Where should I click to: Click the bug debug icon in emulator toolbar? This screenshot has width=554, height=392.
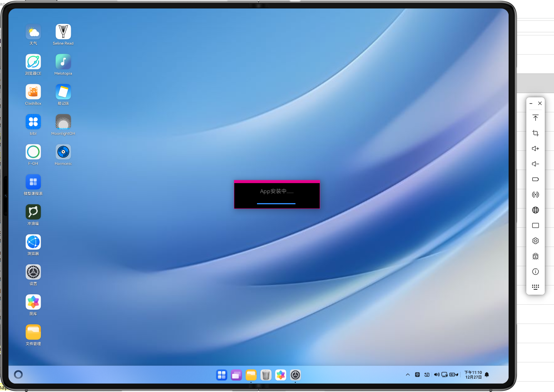pyautogui.click(x=536, y=256)
